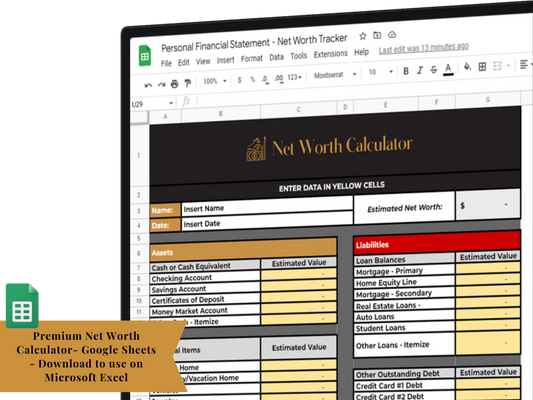Select the Insert Date cell
The height and width of the screenshot is (400, 533).
(x=267, y=221)
